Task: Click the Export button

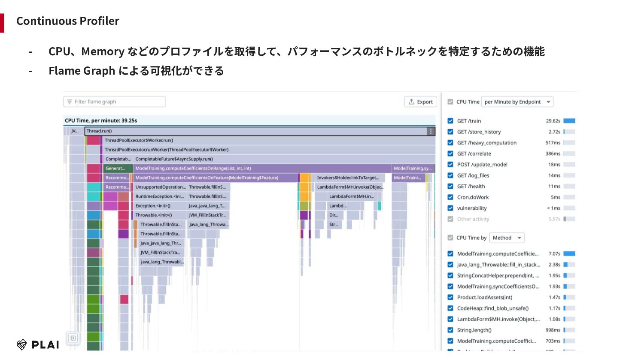Action: click(x=420, y=102)
